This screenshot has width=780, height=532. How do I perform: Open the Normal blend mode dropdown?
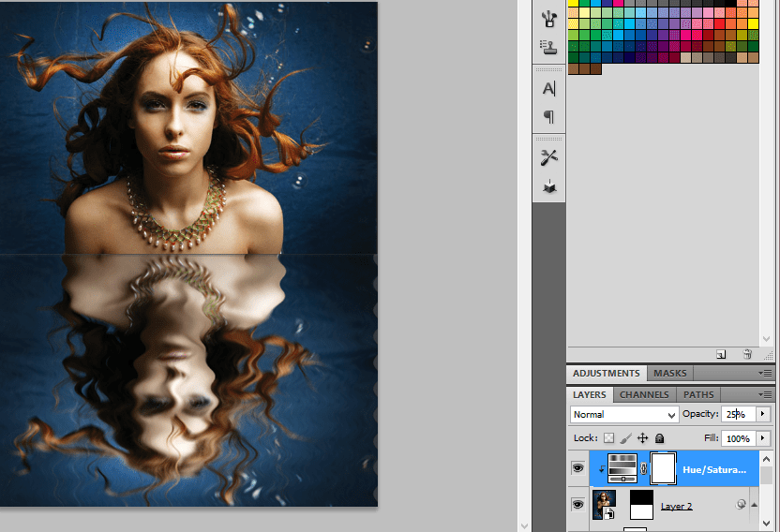[624, 414]
